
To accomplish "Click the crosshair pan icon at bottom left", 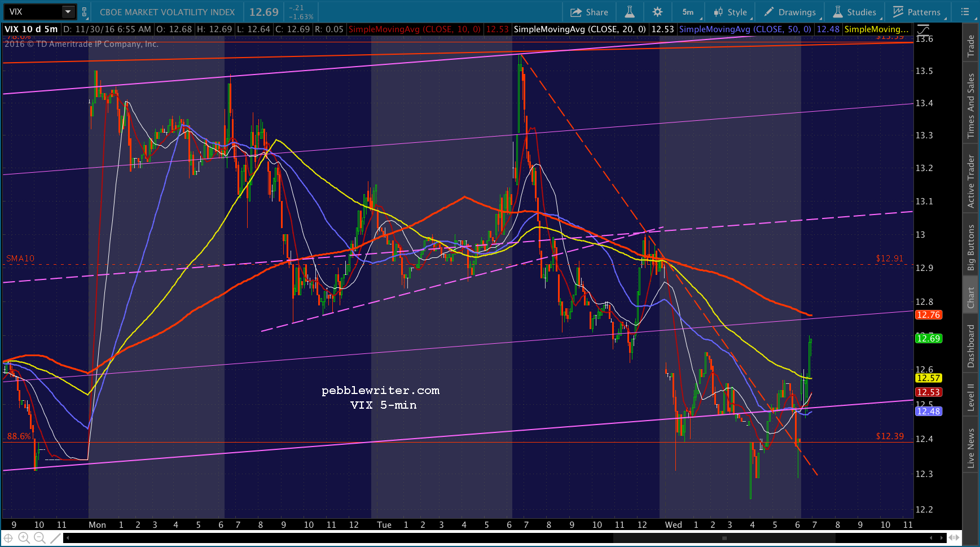I will coord(8,539).
